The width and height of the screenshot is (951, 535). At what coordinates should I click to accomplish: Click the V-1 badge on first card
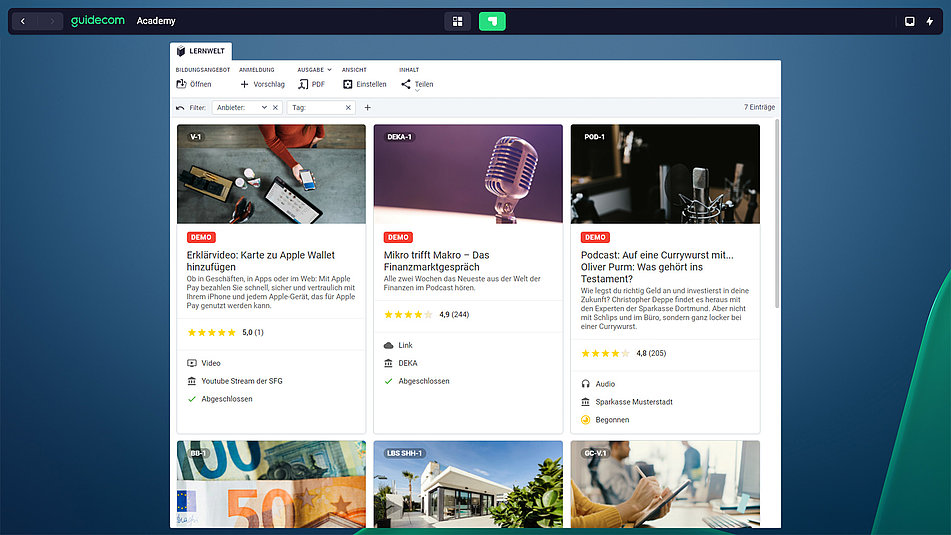coord(195,137)
